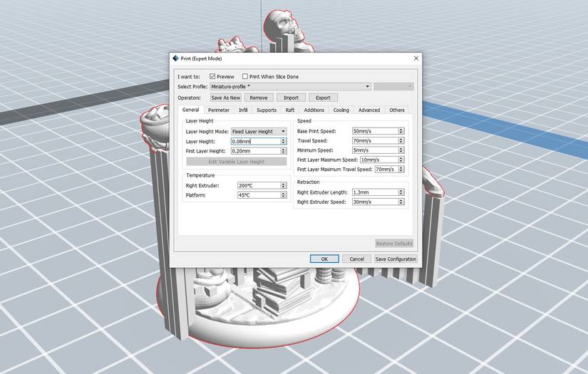Click the Right Extruder temperature stepper
The height and width of the screenshot is (374, 588).
click(284, 185)
